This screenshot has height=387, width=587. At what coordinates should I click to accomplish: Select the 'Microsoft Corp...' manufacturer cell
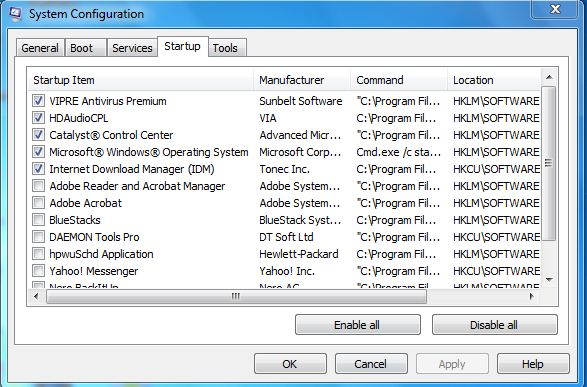300,152
